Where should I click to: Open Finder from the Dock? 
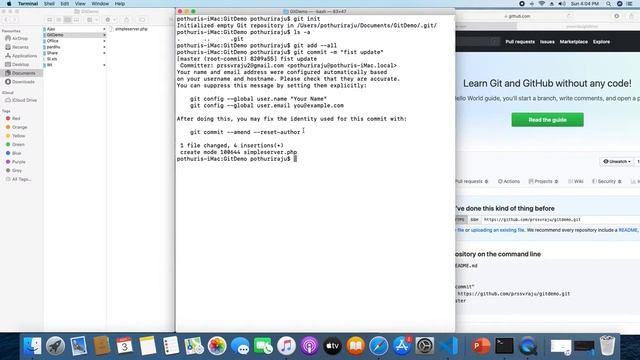click(x=32, y=346)
